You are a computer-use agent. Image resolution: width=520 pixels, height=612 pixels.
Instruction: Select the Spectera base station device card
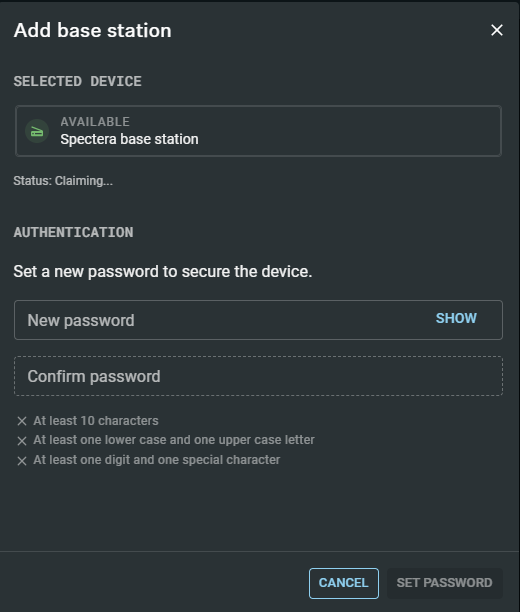[258, 131]
